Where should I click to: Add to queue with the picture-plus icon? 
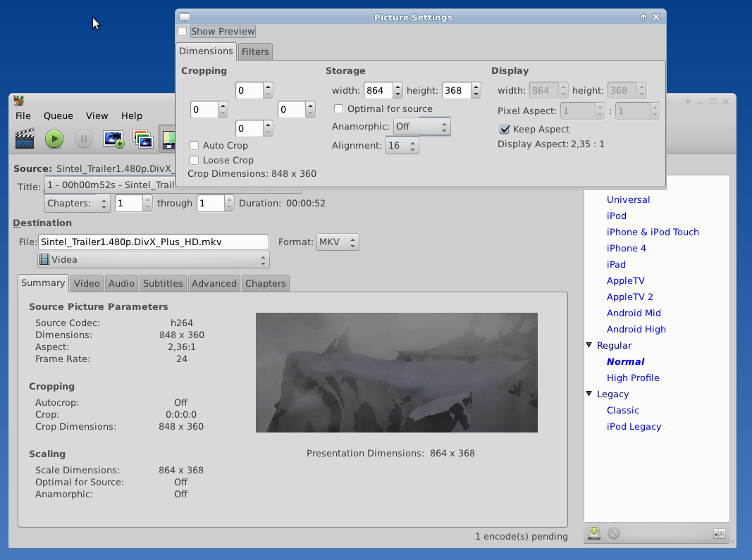tap(113, 139)
